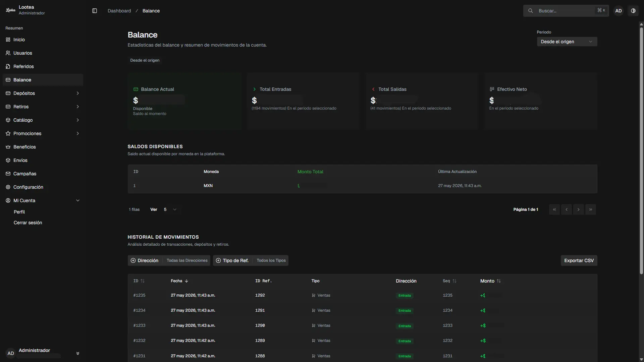Click the Beneficios crown icon
Screen dimensions: 644x362
[8, 147]
